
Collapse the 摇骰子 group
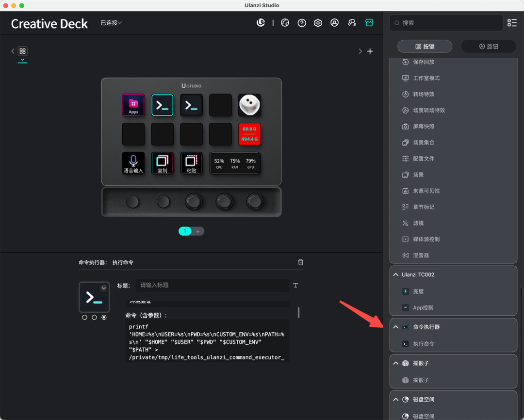pos(396,363)
